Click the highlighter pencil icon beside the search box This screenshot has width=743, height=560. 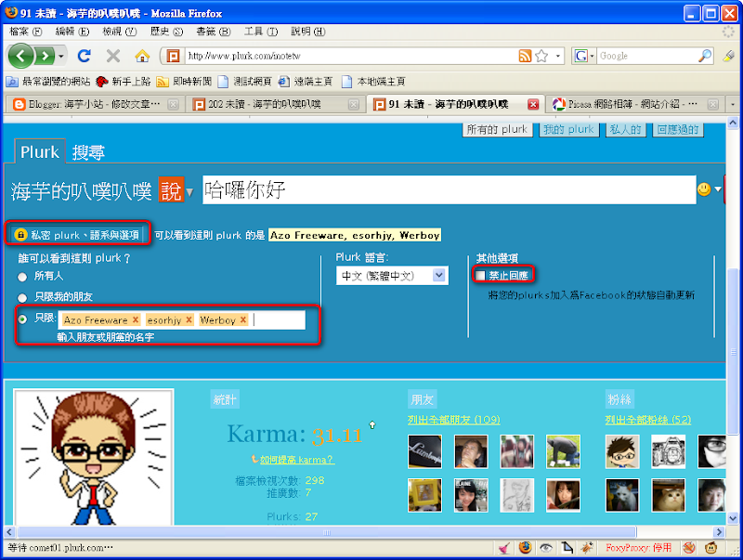(728, 56)
